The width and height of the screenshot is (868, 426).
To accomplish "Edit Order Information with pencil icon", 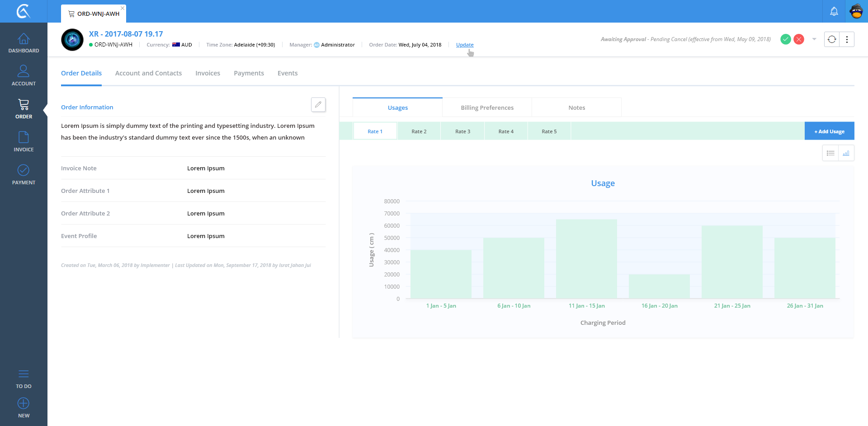I will coord(318,105).
